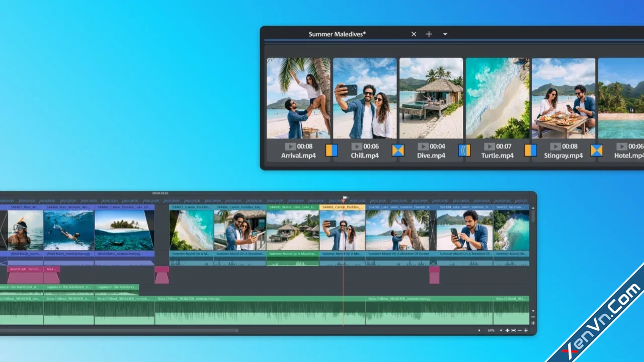Select timeline clip 564289 man with phone
Image resolution: width=644 pixels, height=362 pixels.
(x=465, y=230)
